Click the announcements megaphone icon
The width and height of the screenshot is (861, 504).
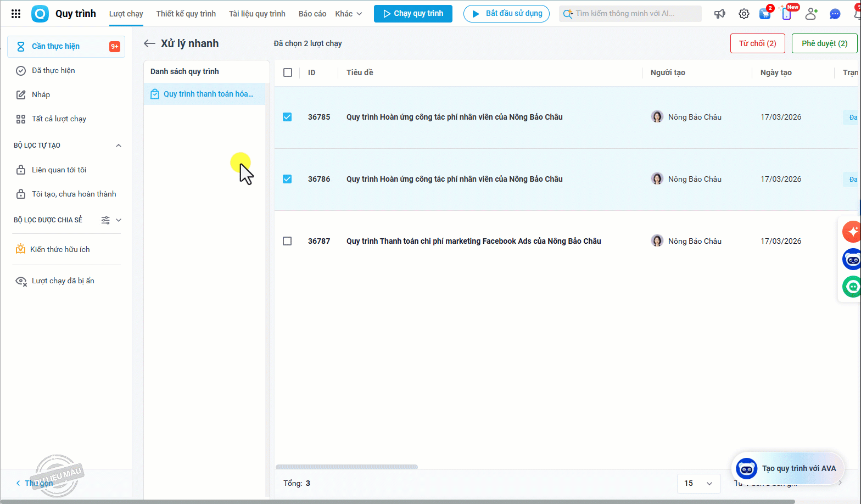[719, 14]
